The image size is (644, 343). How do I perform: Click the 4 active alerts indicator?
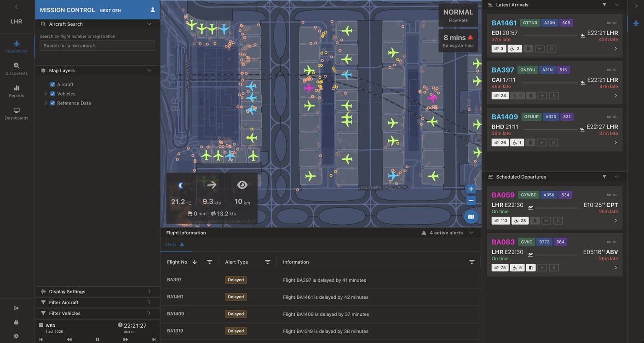pos(442,233)
